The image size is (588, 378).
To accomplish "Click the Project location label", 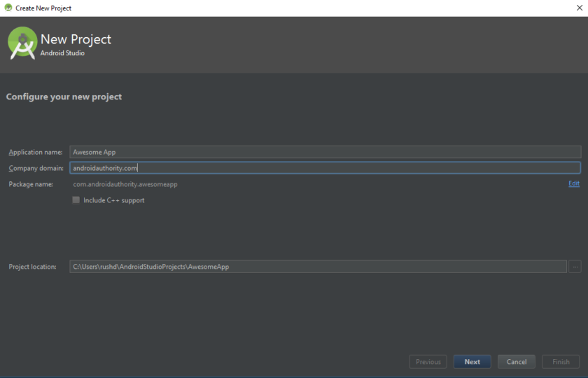I will point(32,267).
